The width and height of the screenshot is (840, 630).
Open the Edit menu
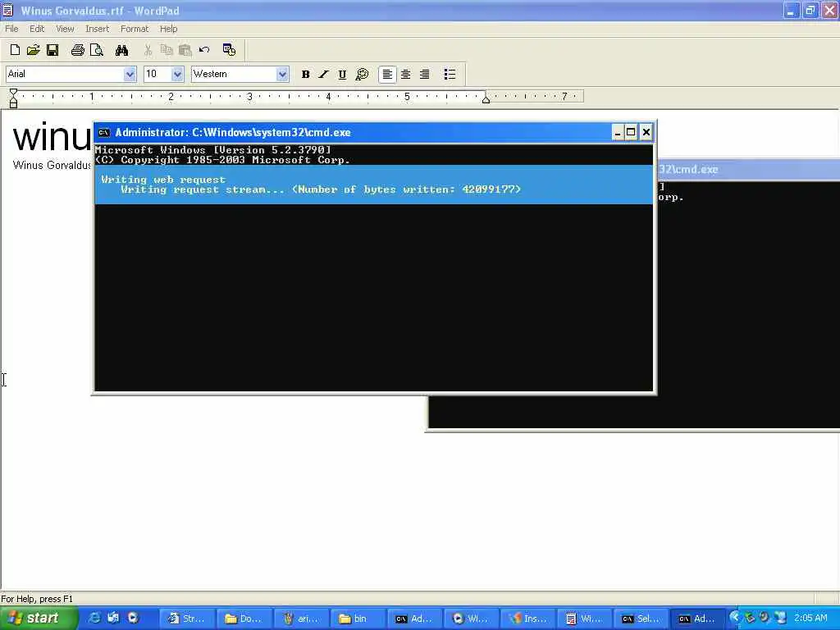pos(37,29)
